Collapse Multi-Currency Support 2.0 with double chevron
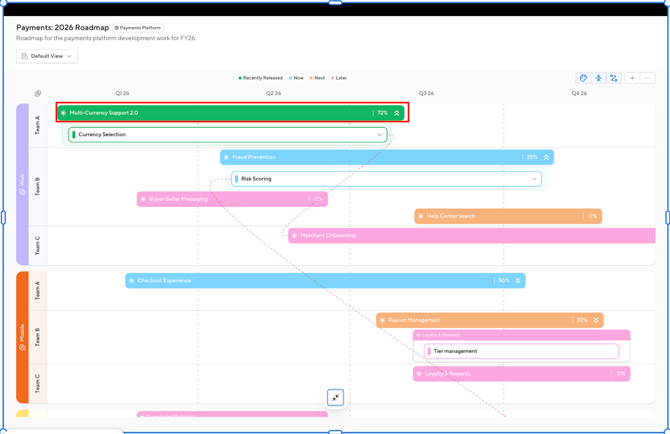 [397, 113]
